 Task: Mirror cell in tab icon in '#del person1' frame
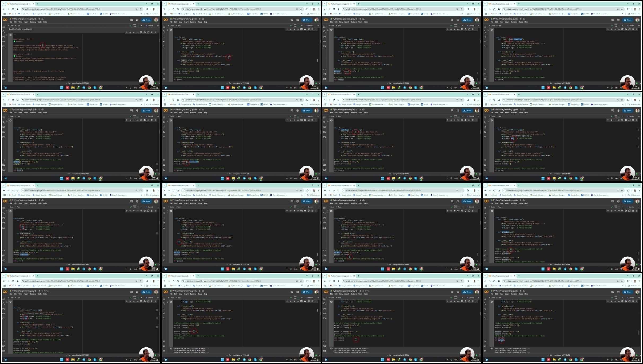click(x=308, y=301)
